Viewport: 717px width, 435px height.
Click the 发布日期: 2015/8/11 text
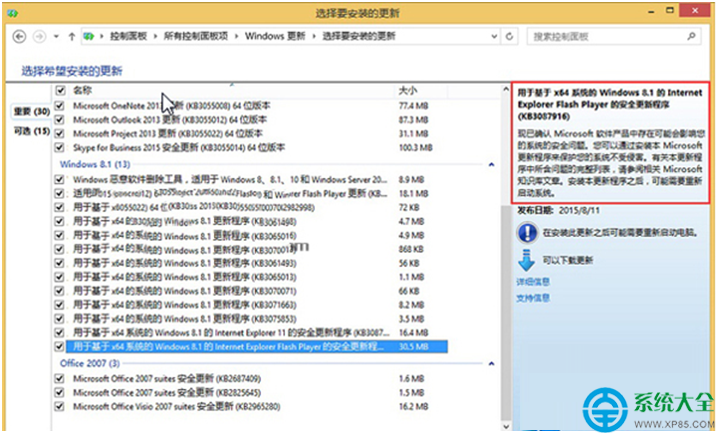coord(558,211)
